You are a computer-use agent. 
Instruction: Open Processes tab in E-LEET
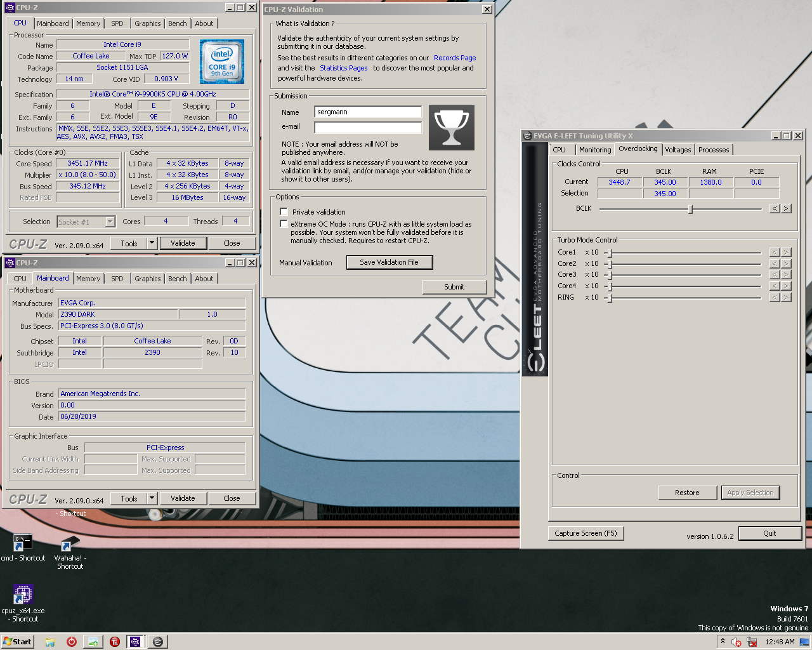coord(714,150)
